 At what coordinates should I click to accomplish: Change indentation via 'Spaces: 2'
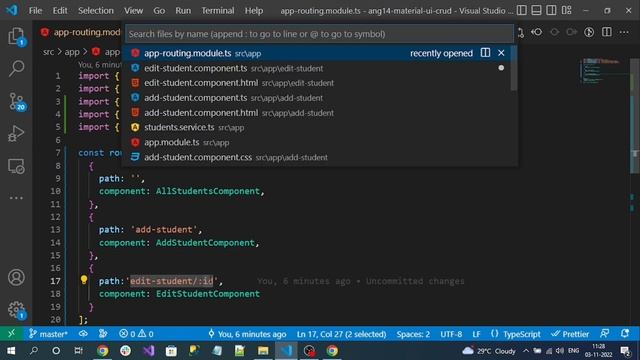[x=413, y=334]
